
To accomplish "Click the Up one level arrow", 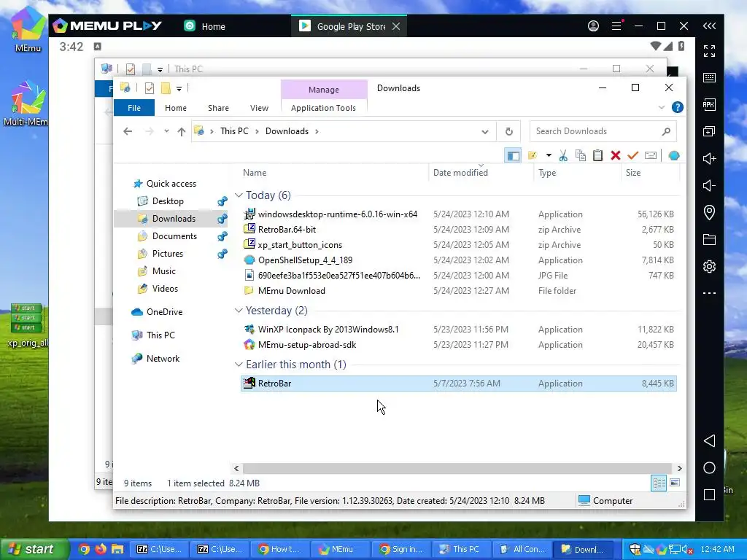I will pos(181,132).
